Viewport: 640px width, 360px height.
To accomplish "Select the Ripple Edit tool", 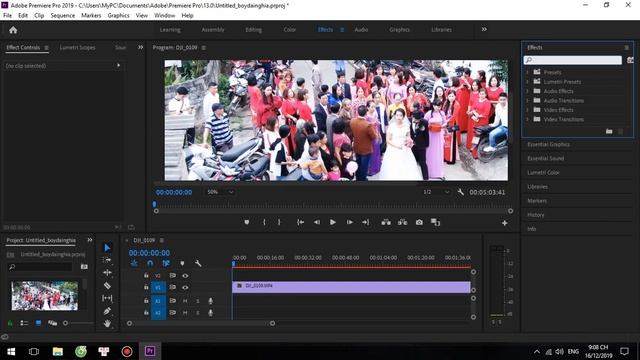I will click(107, 273).
